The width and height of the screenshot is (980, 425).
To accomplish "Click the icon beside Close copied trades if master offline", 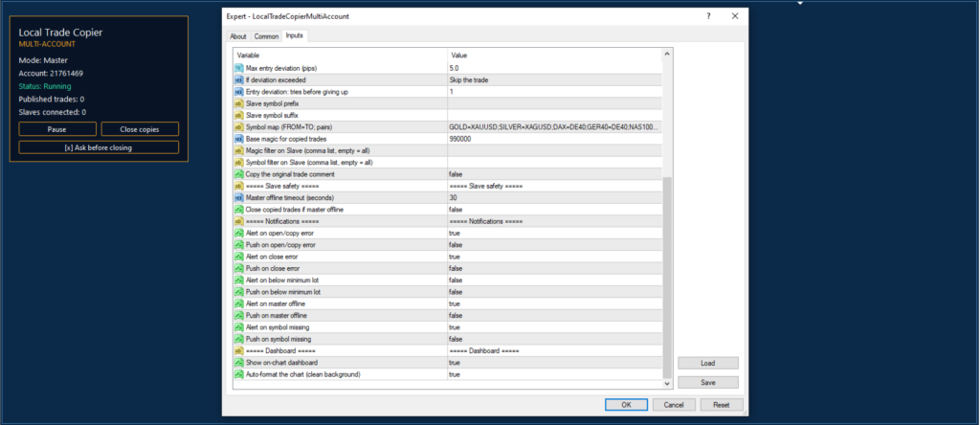I will click(x=238, y=210).
